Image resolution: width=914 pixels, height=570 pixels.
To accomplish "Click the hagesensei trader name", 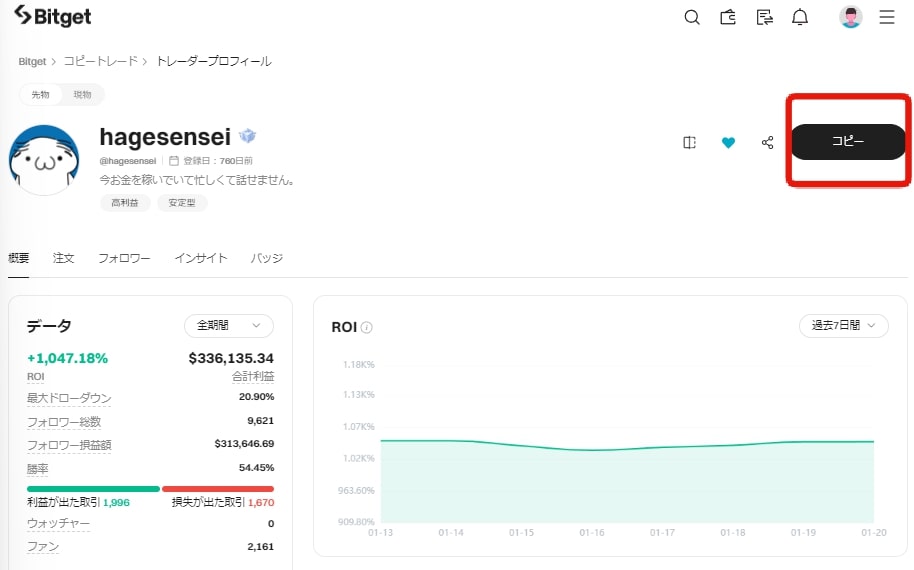I will pyautogui.click(x=165, y=137).
